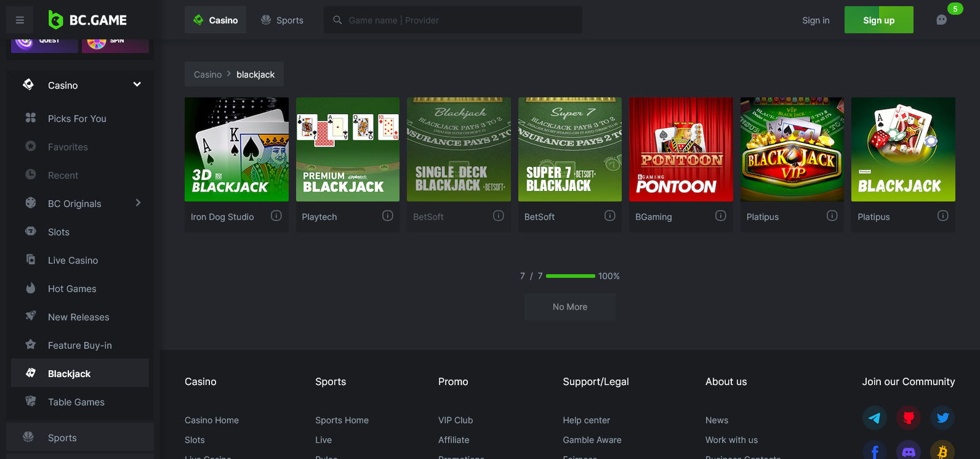Open Table Games in sidebar

click(x=80, y=402)
